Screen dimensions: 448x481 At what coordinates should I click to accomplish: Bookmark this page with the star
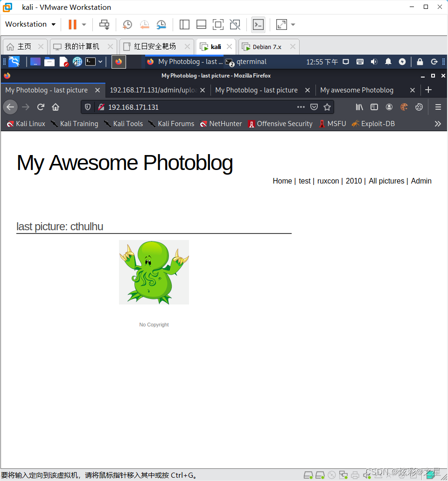[x=327, y=107]
